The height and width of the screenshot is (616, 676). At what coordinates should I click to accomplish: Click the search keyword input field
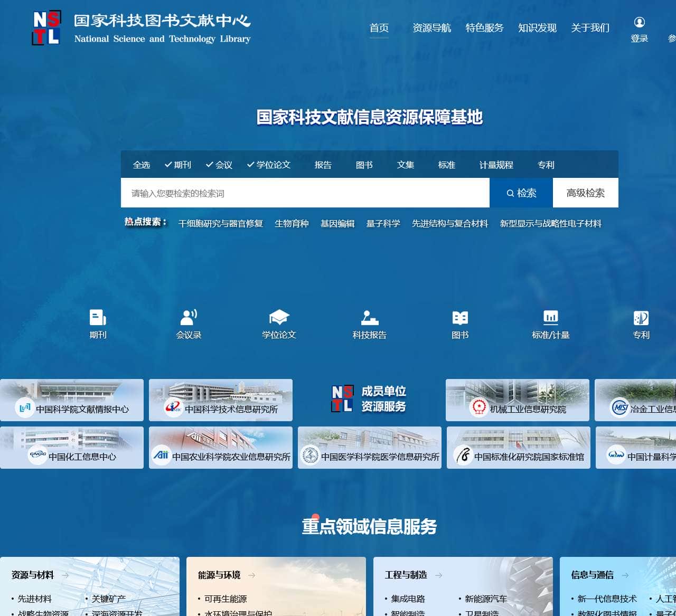pyautogui.click(x=305, y=193)
